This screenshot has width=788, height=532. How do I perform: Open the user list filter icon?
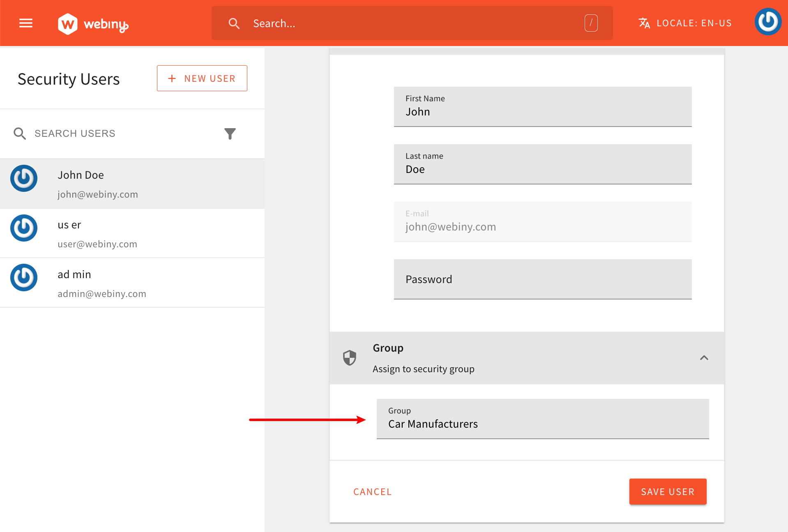(230, 134)
